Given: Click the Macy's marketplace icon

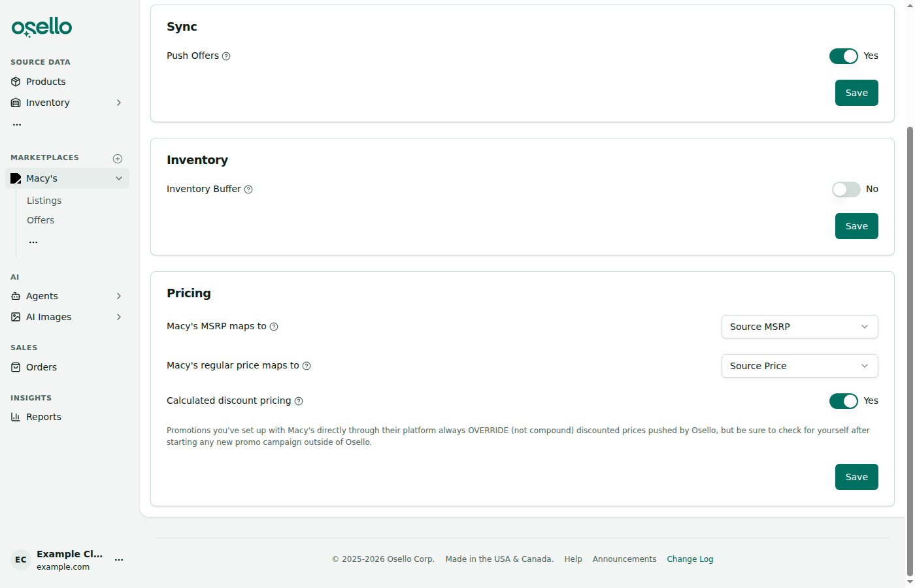Looking at the screenshot, I should pos(16,178).
